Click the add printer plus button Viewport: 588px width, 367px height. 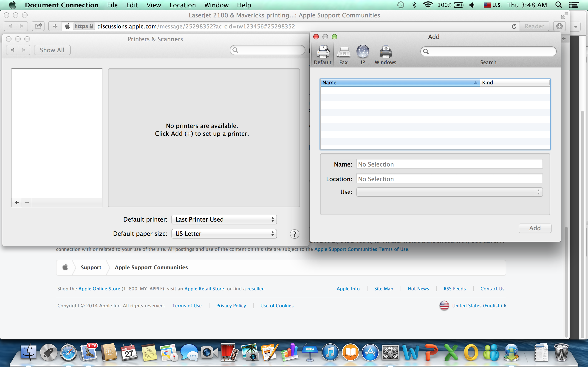17,203
